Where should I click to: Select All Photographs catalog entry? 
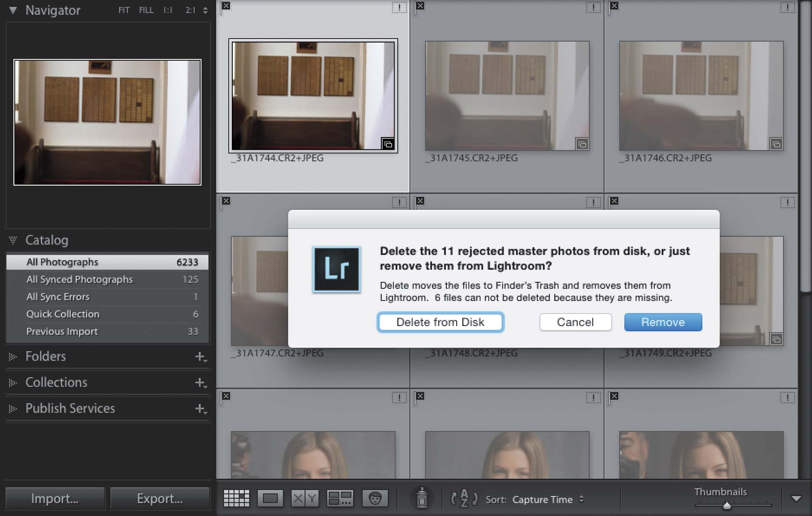coord(107,262)
